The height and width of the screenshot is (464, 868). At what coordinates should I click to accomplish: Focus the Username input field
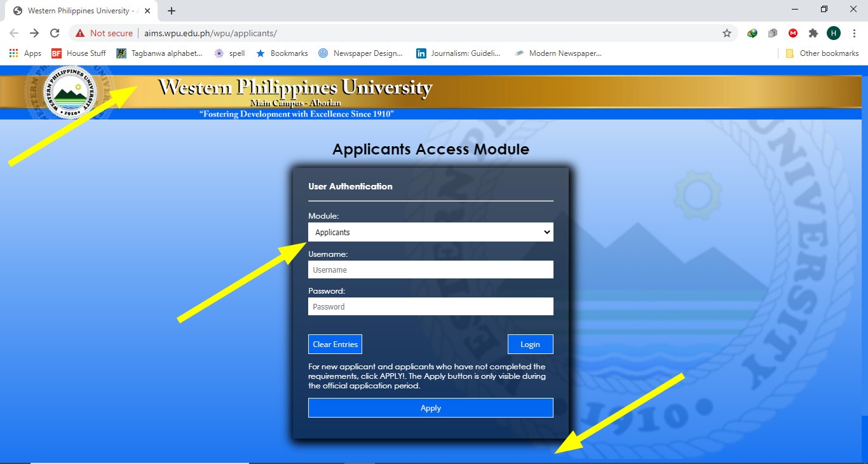pyautogui.click(x=431, y=270)
